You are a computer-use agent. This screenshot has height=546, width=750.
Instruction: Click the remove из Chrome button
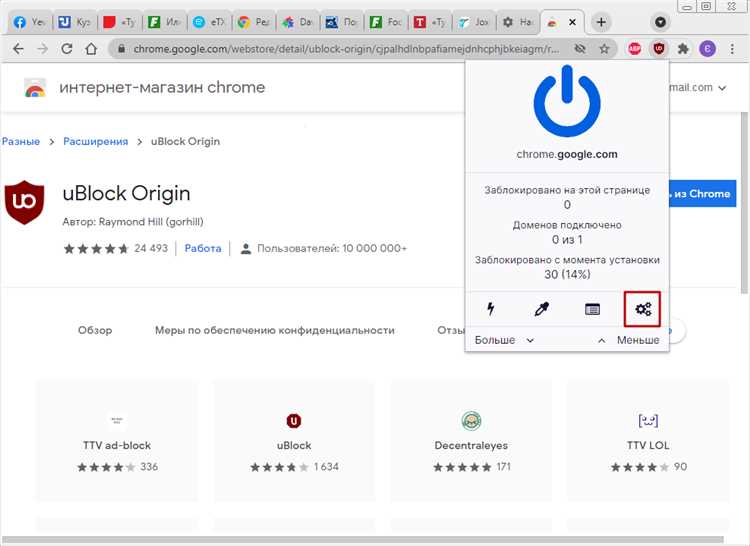(702, 194)
